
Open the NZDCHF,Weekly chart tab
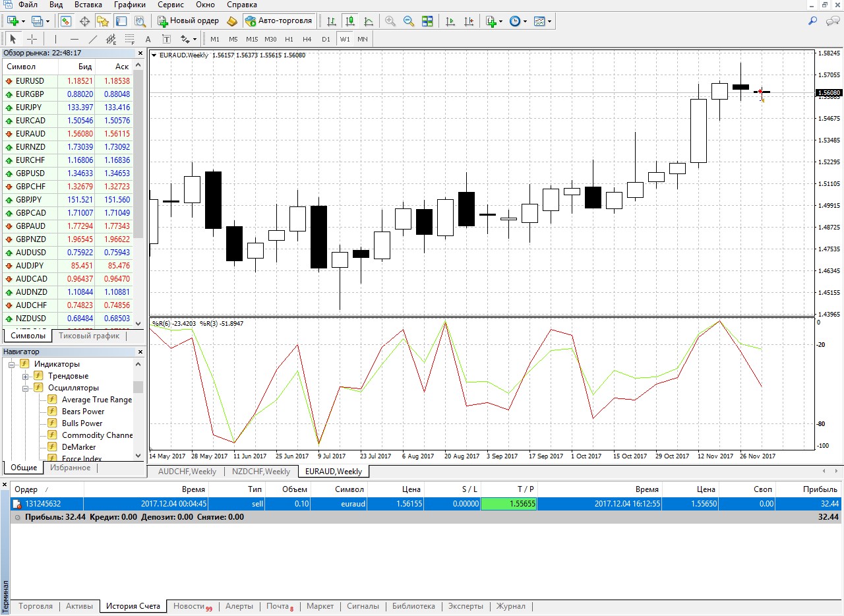260,472
